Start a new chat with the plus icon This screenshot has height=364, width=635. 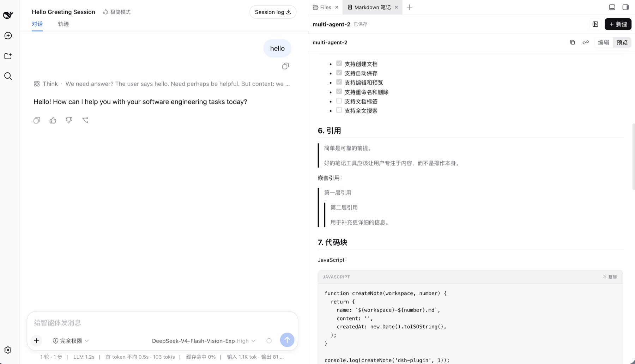[x=8, y=36]
